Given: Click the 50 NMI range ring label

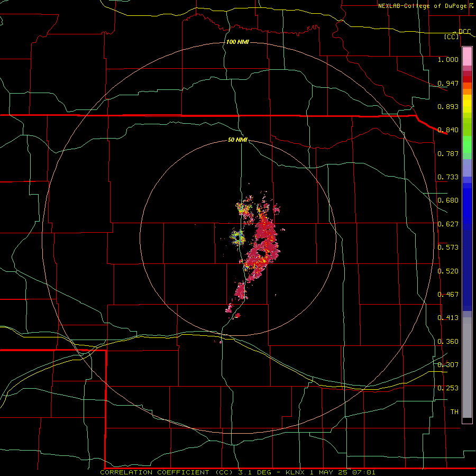Looking at the screenshot, I should tap(237, 140).
